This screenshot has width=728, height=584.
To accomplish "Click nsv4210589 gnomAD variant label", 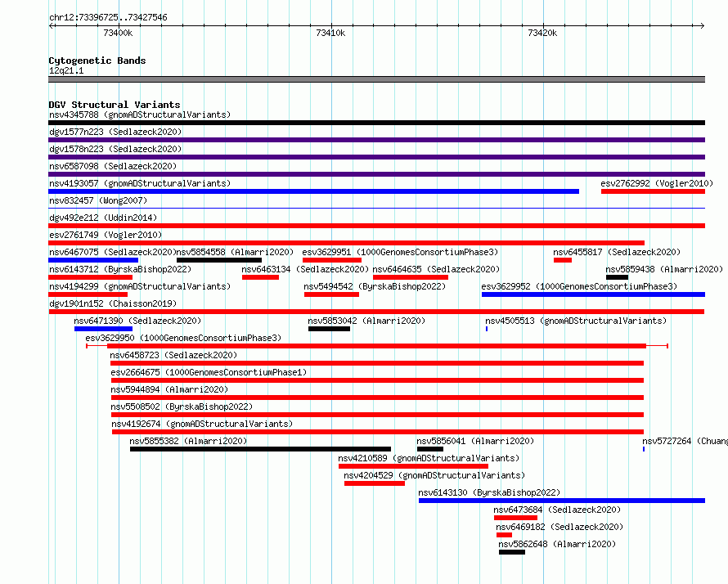I will 429,458.
